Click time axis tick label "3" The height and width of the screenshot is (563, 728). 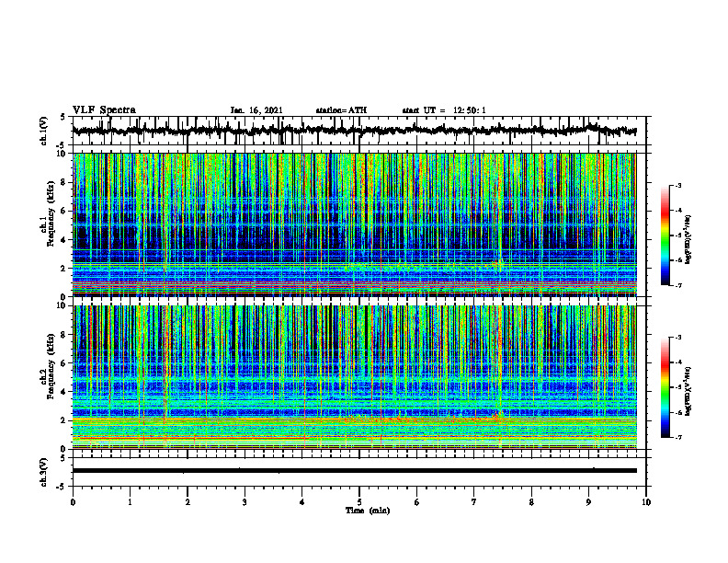pyautogui.click(x=245, y=502)
